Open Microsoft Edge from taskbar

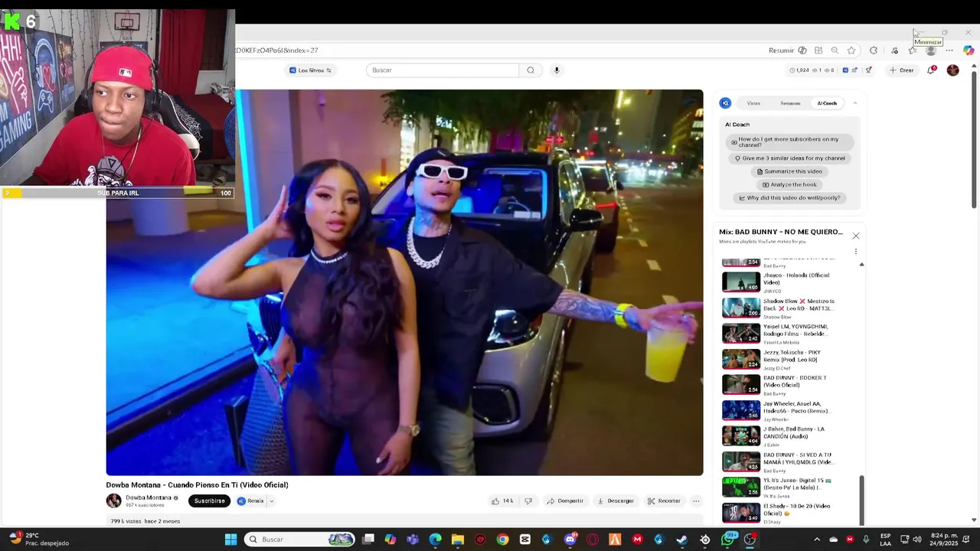435,540
